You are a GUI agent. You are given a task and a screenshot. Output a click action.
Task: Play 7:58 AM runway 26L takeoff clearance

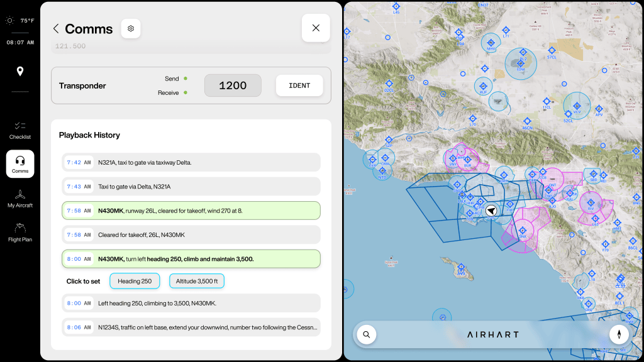click(x=191, y=211)
